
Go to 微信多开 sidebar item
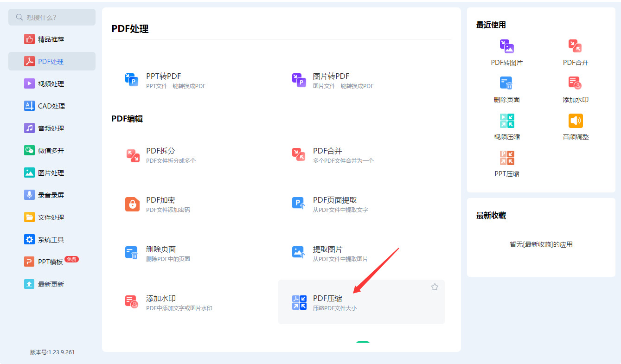(x=52, y=151)
